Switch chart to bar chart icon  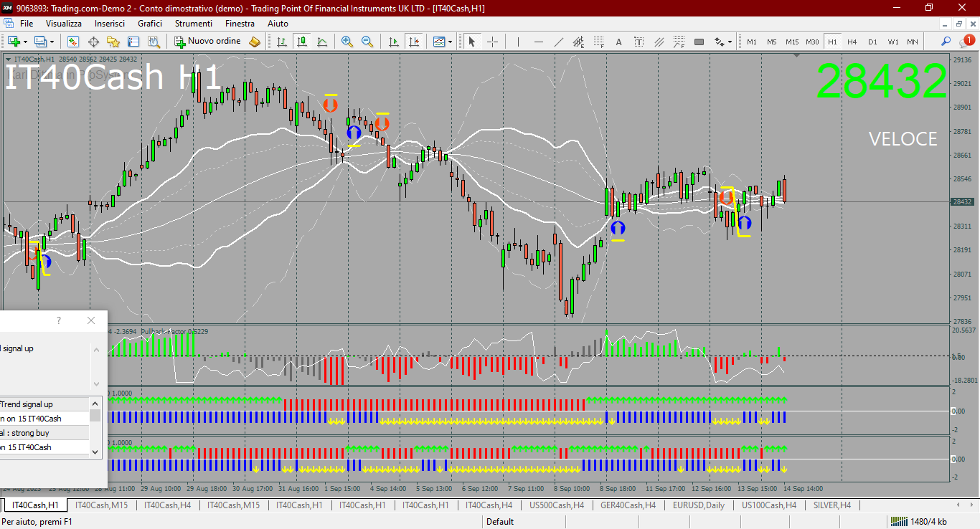click(x=283, y=42)
